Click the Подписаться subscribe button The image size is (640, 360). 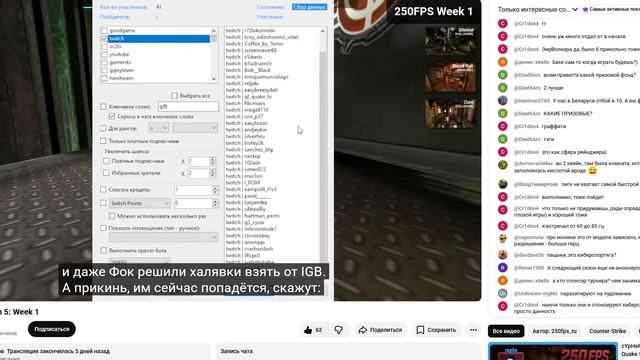(52, 329)
